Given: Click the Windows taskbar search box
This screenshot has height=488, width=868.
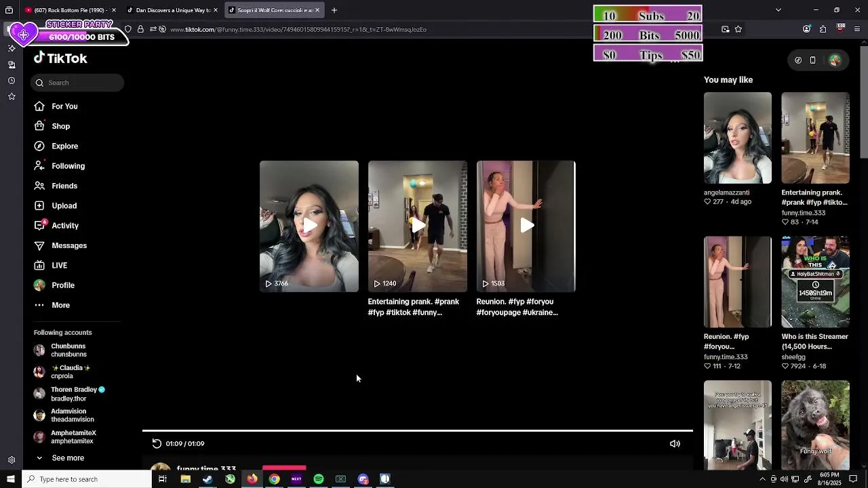Looking at the screenshot, I should 87,479.
